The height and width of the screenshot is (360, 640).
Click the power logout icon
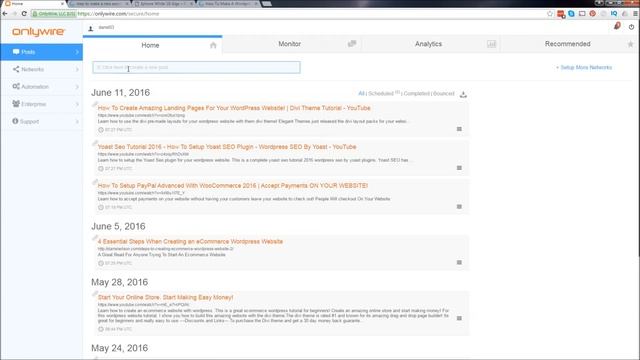pyautogui.click(x=631, y=27)
